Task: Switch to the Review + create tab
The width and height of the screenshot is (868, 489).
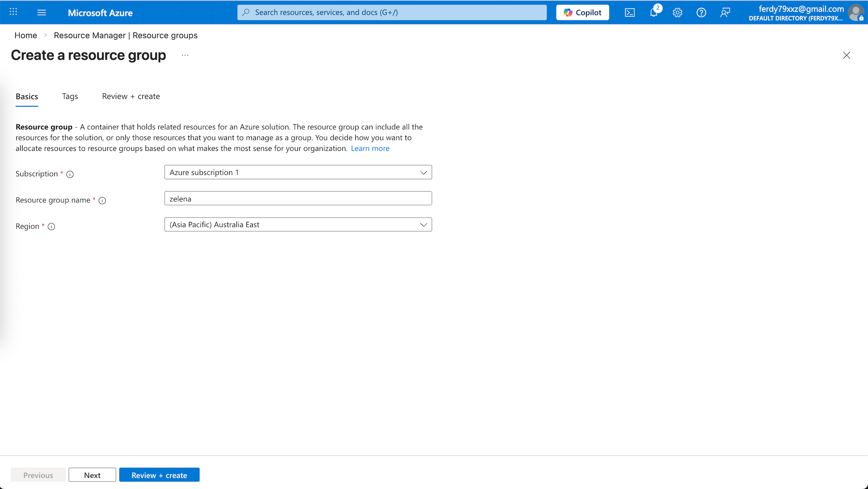Action: [x=131, y=96]
